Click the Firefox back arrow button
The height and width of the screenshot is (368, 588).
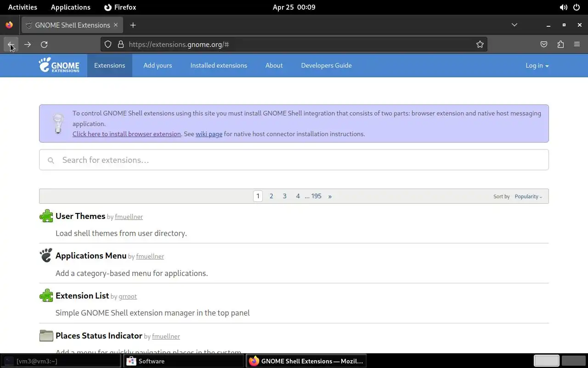(x=11, y=44)
